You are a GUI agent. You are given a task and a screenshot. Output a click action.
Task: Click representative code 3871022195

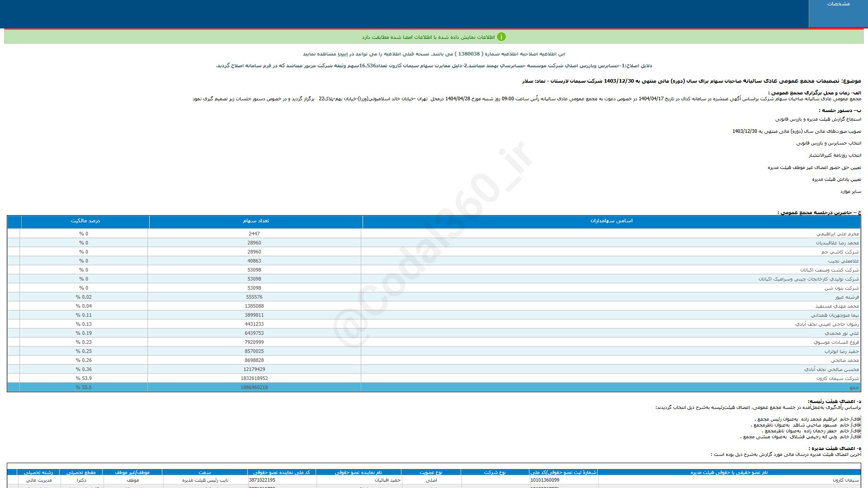262,480
